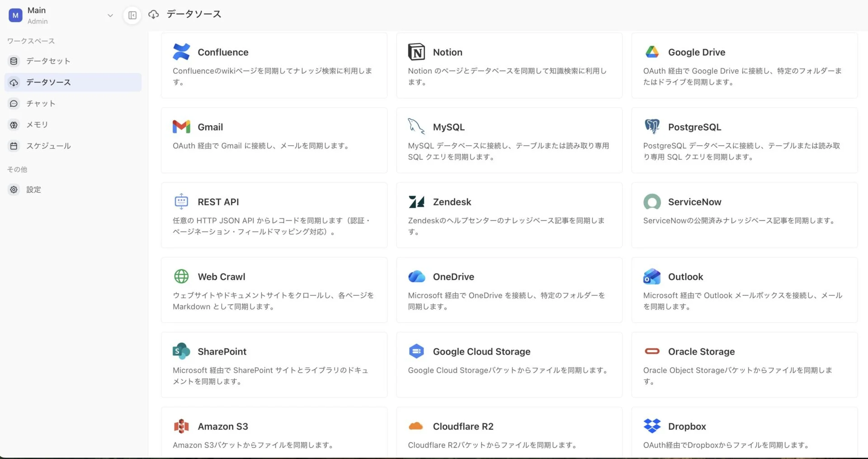Click the ServiceNow description text
868x459 pixels.
tap(739, 221)
